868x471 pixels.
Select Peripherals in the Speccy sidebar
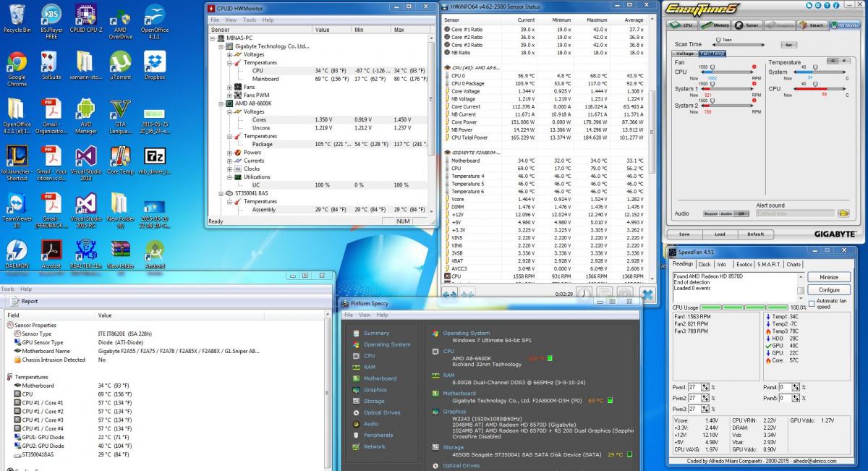(373, 435)
